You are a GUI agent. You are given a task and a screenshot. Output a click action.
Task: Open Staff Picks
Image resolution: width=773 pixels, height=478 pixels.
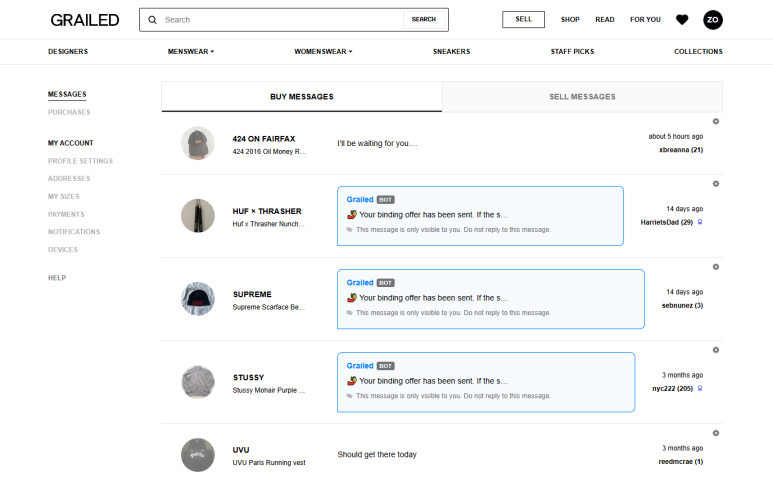tap(572, 51)
